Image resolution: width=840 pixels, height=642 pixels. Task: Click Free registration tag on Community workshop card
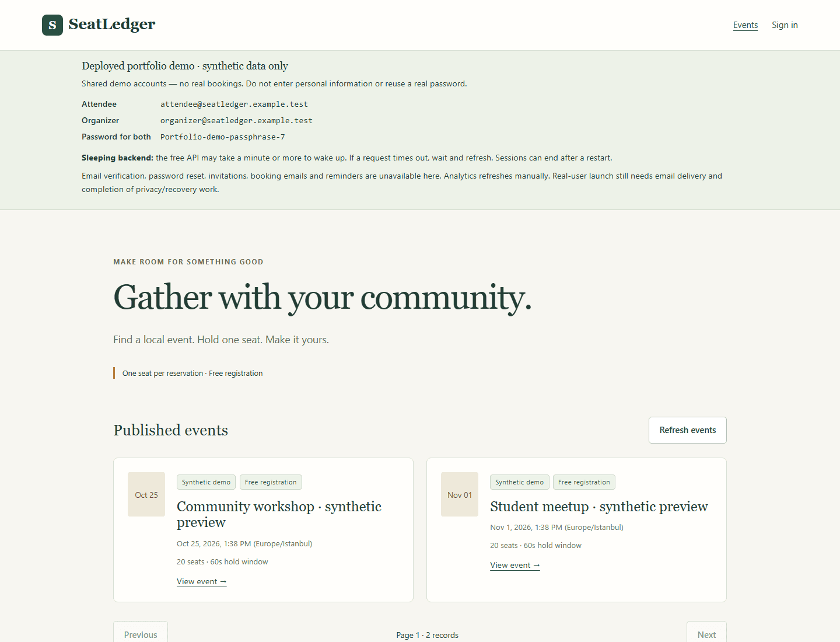271,482
